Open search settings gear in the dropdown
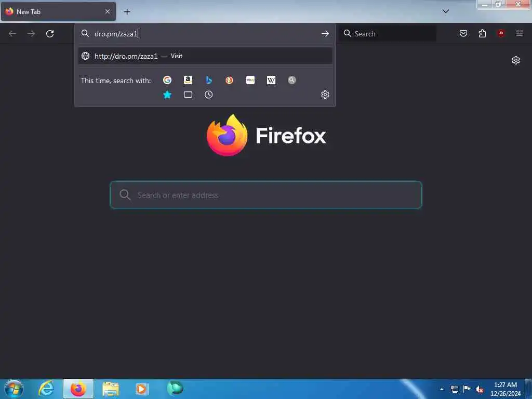The width and height of the screenshot is (532, 399). coord(325,95)
